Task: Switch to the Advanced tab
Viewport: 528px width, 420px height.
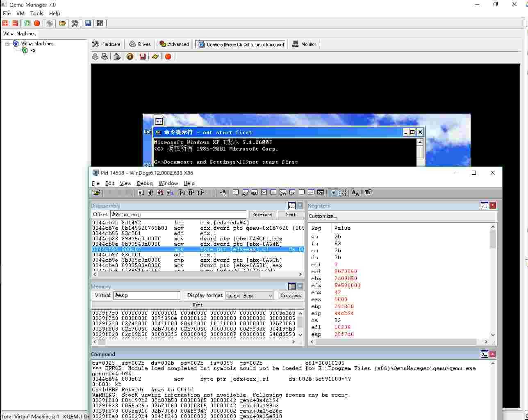Action: 174,44
